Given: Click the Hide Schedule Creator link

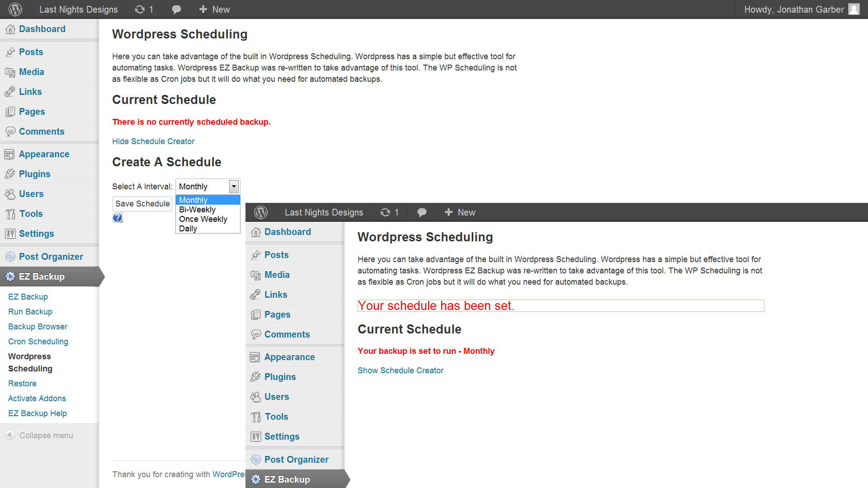Looking at the screenshot, I should [x=153, y=141].
